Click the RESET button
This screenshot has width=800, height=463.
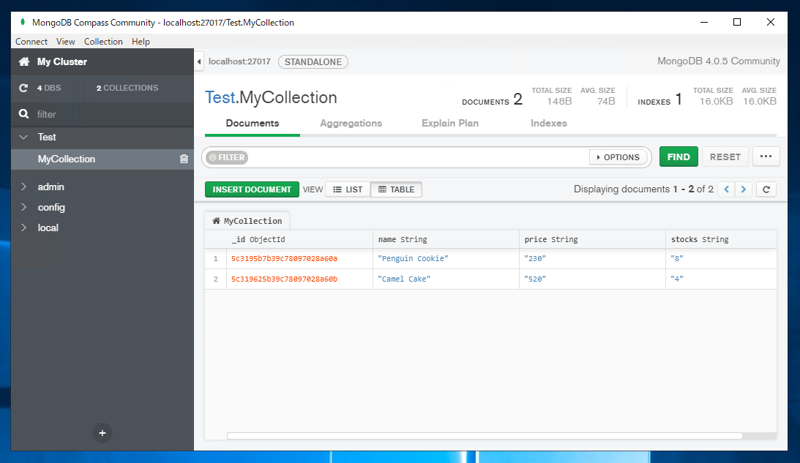(725, 157)
